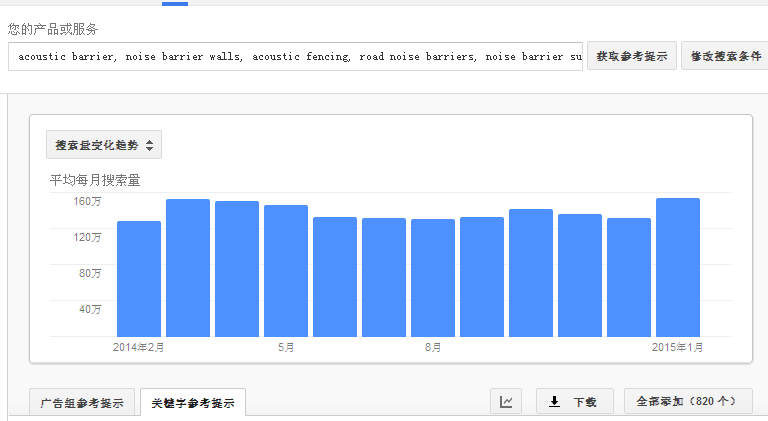Click the blue active tab indicator at top
Viewport: 768px width, 421px height.
[x=175, y=3]
